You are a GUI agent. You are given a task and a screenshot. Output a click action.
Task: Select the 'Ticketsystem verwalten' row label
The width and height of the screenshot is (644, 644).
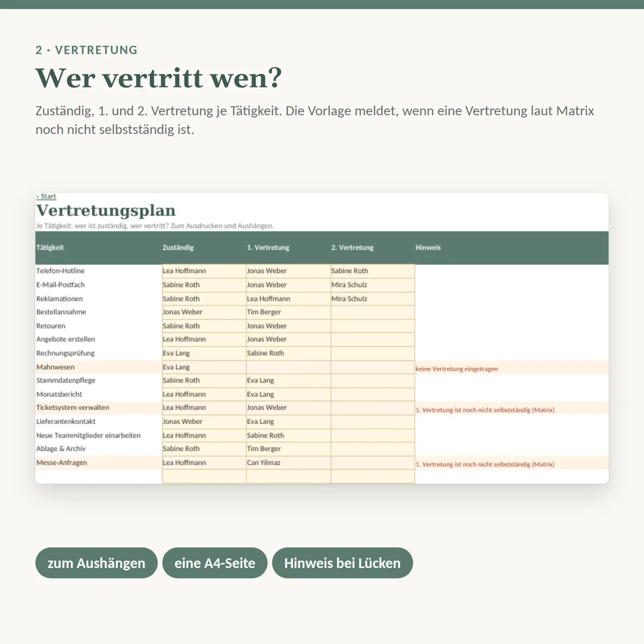pyautogui.click(x=73, y=407)
